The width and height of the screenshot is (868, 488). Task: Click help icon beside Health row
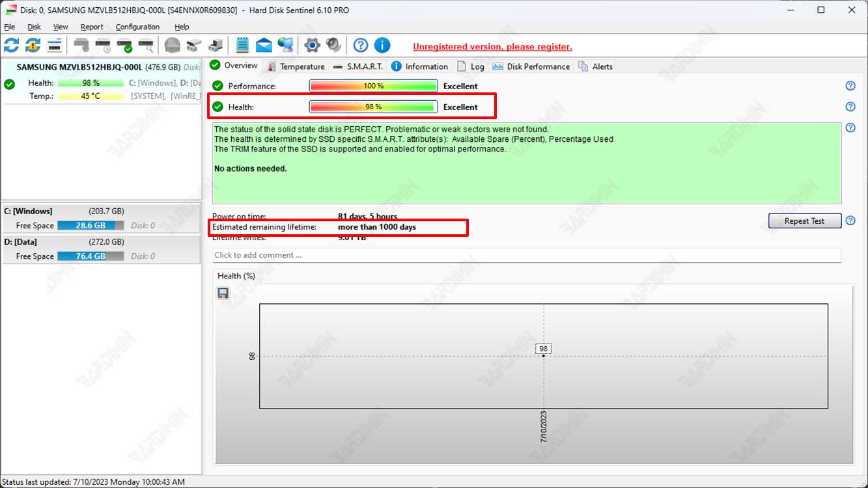[x=850, y=107]
